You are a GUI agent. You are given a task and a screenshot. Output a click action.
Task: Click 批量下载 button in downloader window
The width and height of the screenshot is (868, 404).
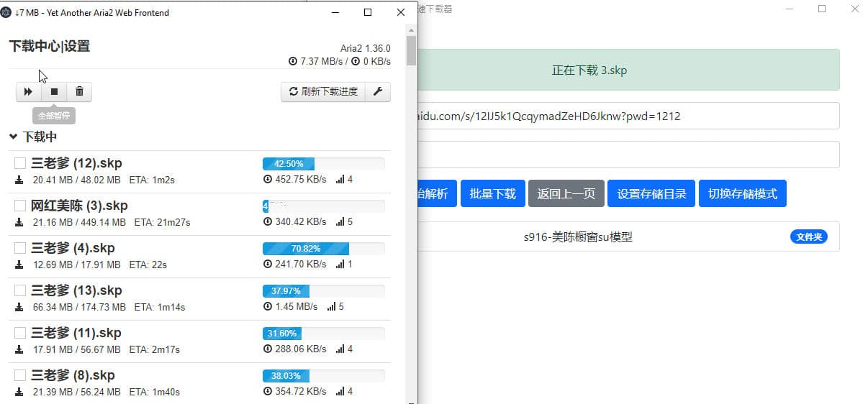pyautogui.click(x=493, y=193)
